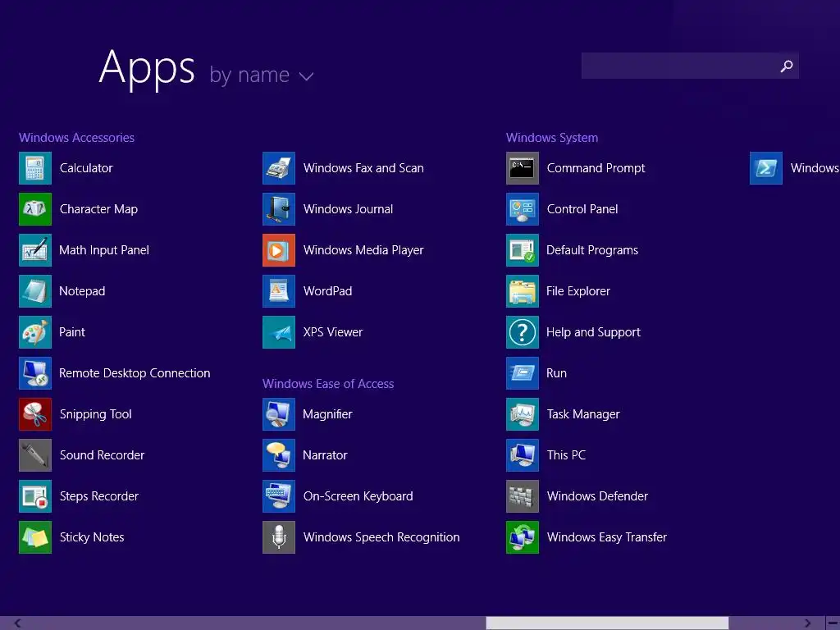Click the WordPad icon
This screenshot has height=630, width=840.
279,291
